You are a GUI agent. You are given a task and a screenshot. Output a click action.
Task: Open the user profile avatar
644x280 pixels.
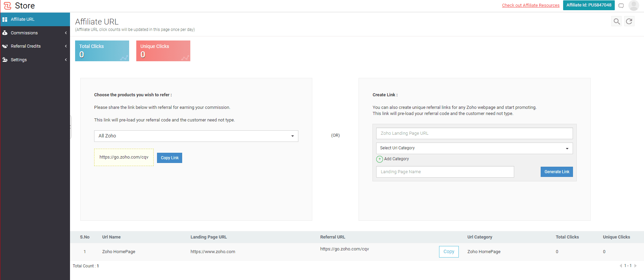633,5
